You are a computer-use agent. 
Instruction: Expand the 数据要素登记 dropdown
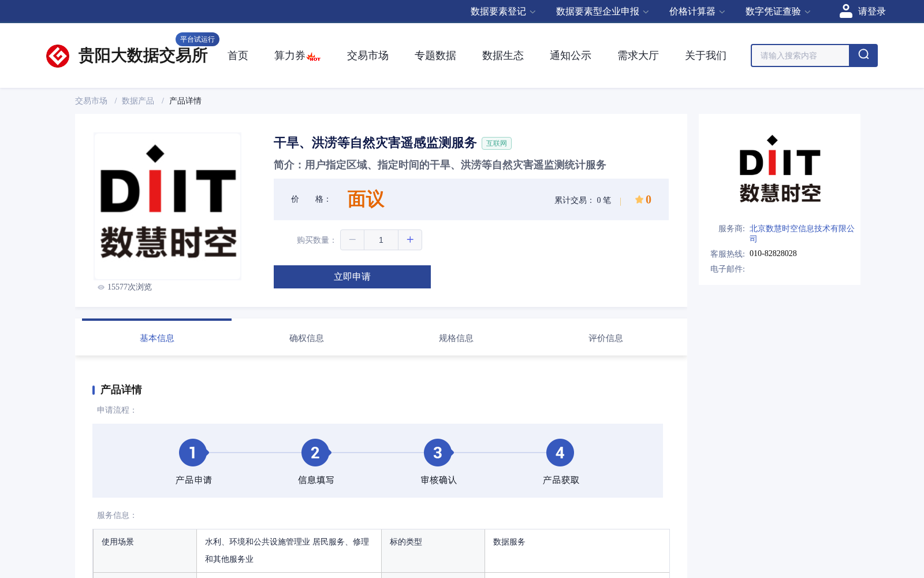coord(503,12)
